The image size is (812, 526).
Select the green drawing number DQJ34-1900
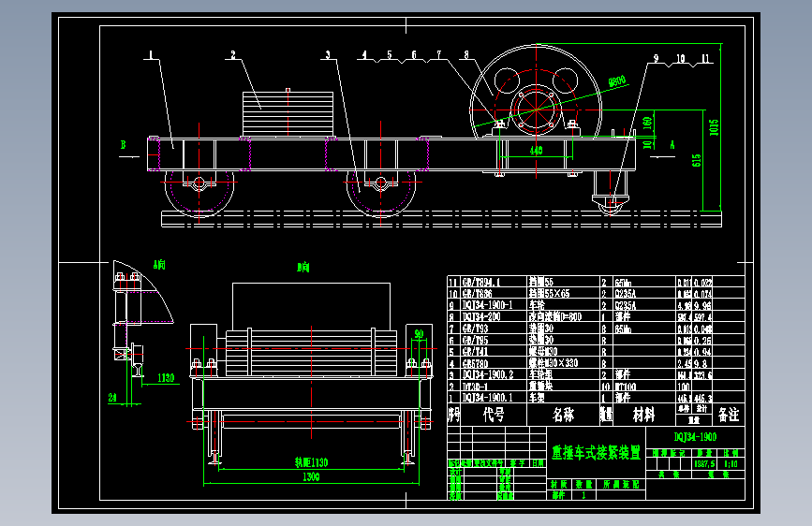pos(695,437)
